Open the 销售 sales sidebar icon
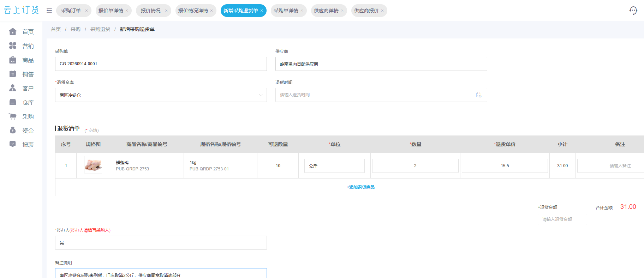The width and height of the screenshot is (644, 278). click(x=13, y=74)
